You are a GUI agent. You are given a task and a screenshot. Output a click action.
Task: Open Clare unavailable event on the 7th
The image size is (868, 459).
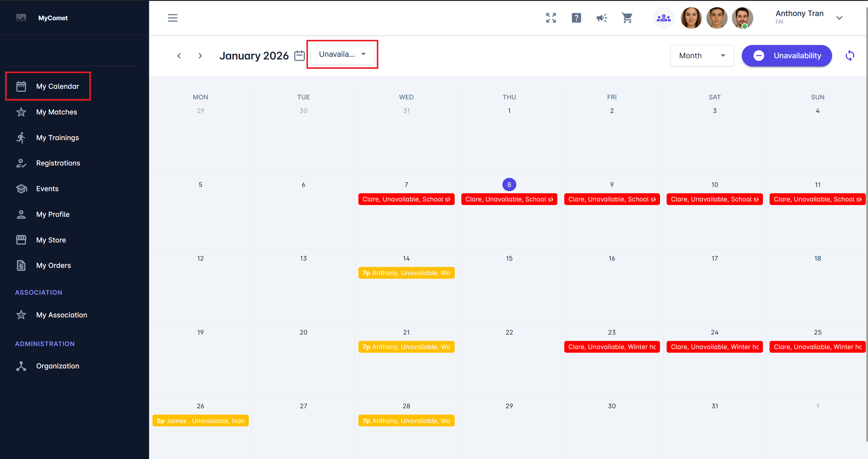(406, 199)
